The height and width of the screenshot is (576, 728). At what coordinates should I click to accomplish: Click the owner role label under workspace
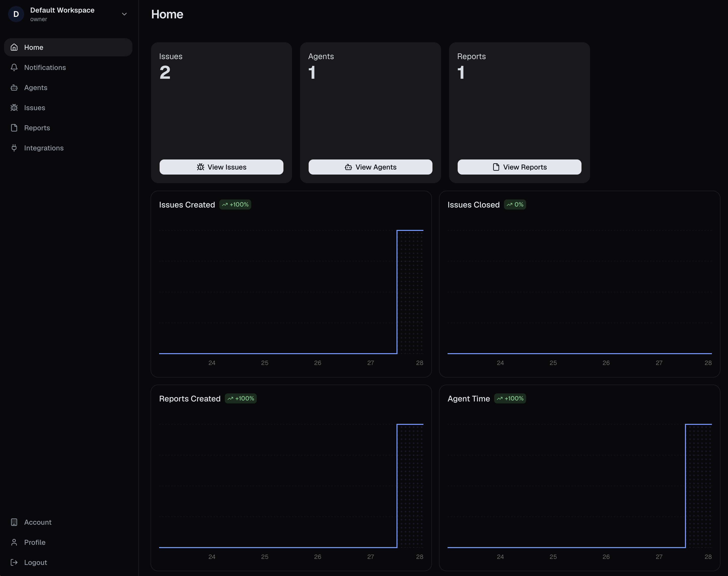tap(39, 19)
